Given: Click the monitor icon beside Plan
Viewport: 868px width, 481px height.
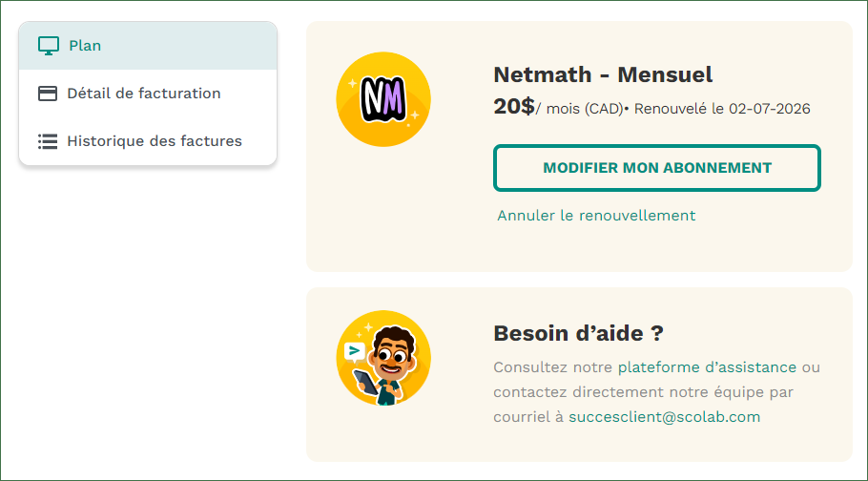Looking at the screenshot, I should click(x=48, y=46).
